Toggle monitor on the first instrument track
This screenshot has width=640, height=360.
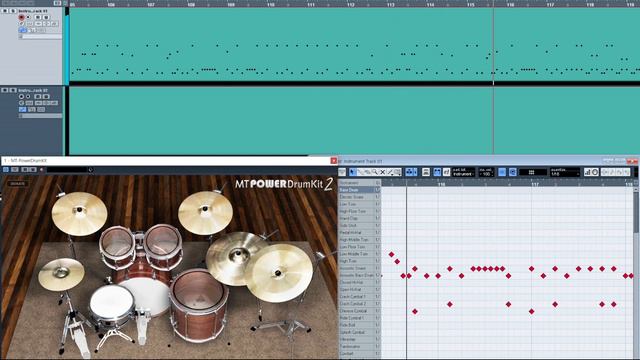28,17
